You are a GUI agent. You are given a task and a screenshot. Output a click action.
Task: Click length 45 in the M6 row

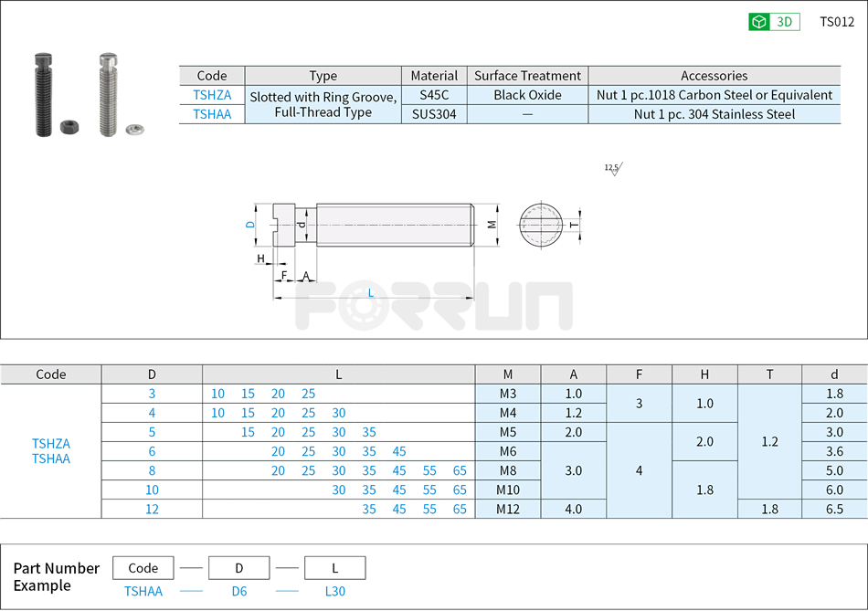pos(398,451)
